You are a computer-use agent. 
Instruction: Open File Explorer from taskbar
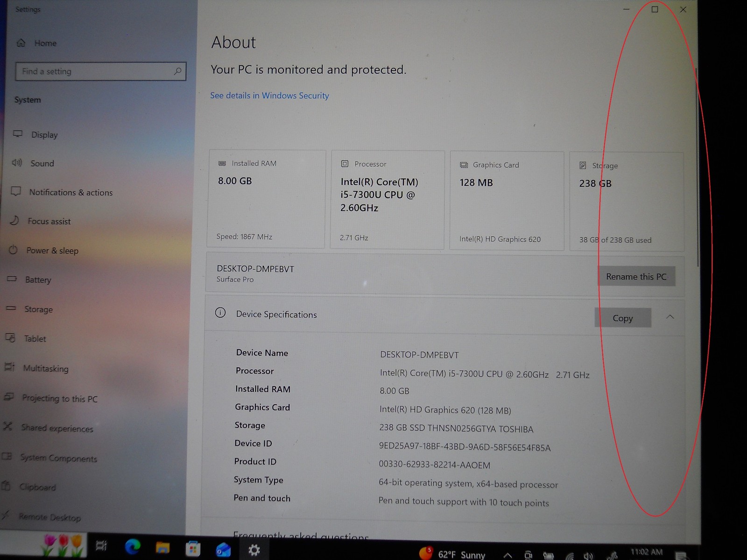point(162,547)
